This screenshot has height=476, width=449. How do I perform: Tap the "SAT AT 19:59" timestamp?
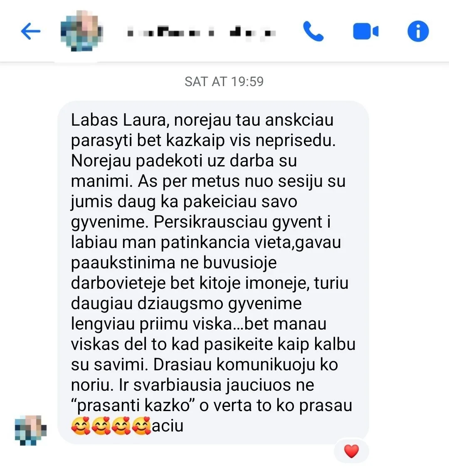coord(224,82)
